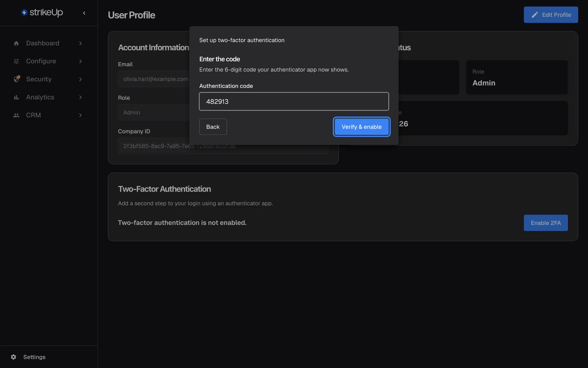Image resolution: width=588 pixels, height=368 pixels.
Task: Focus the Authentication code input field
Action: [x=294, y=101]
